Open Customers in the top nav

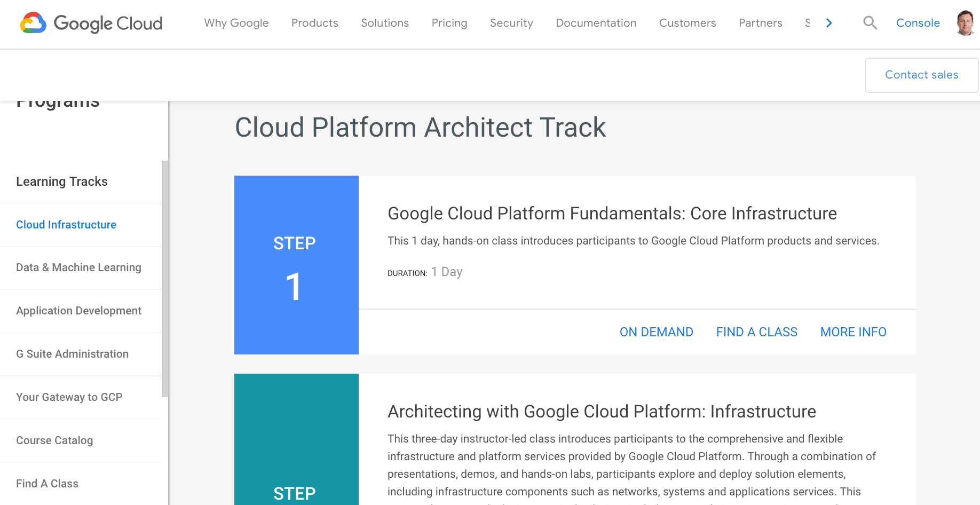(x=687, y=23)
